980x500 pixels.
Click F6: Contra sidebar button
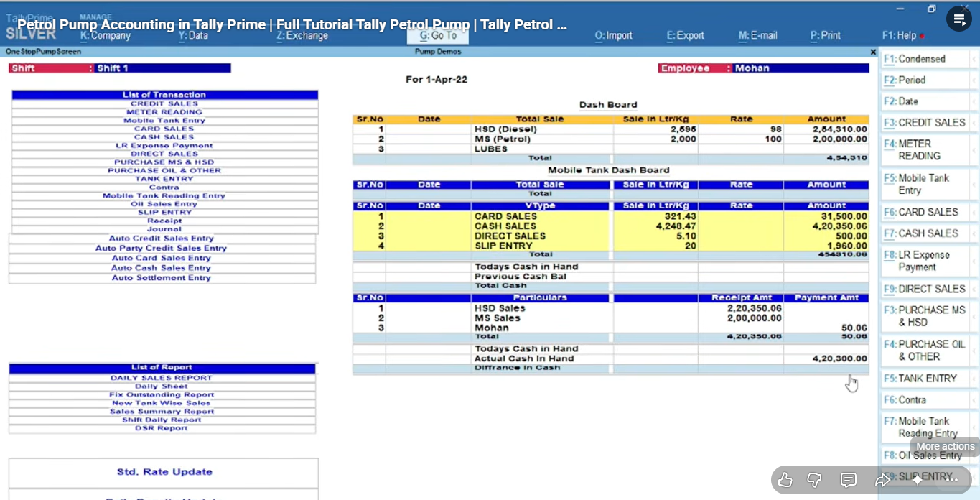click(x=926, y=400)
